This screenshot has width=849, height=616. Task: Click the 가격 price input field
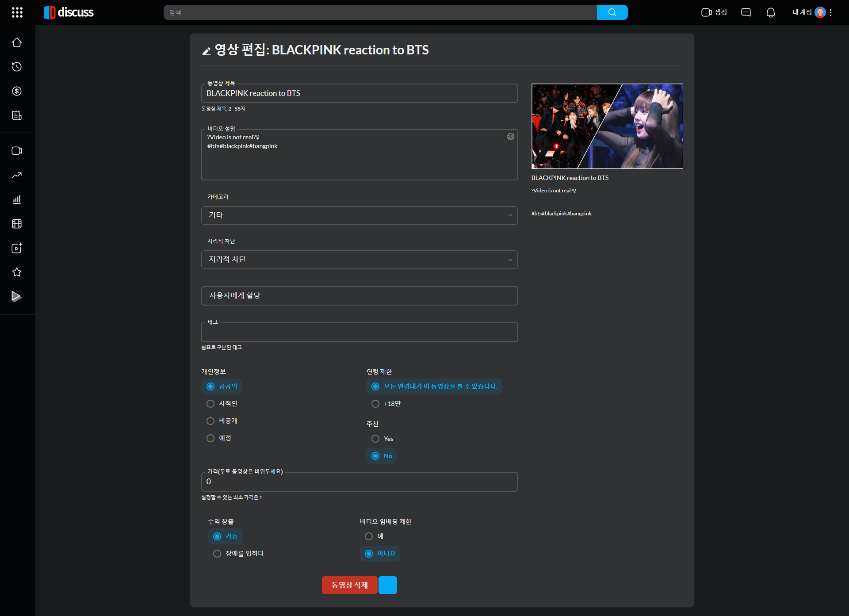click(359, 482)
